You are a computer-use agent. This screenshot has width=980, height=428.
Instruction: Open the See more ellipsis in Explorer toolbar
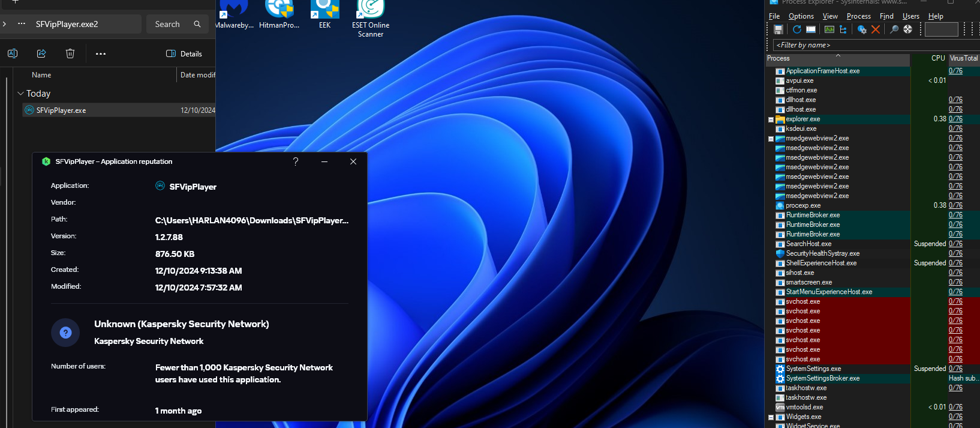(101, 53)
